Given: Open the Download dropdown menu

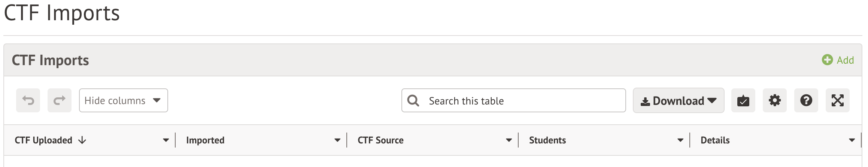Looking at the screenshot, I should click(x=679, y=100).
